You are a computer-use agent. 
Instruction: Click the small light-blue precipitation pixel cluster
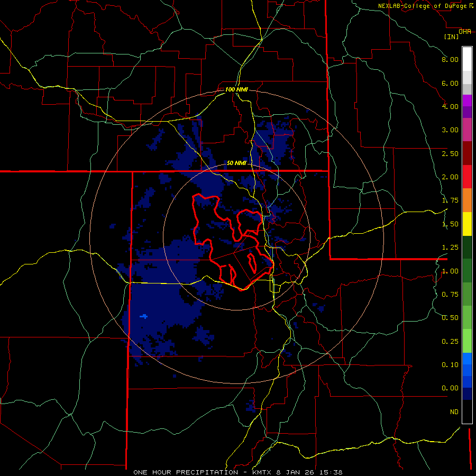pos(143,317)
